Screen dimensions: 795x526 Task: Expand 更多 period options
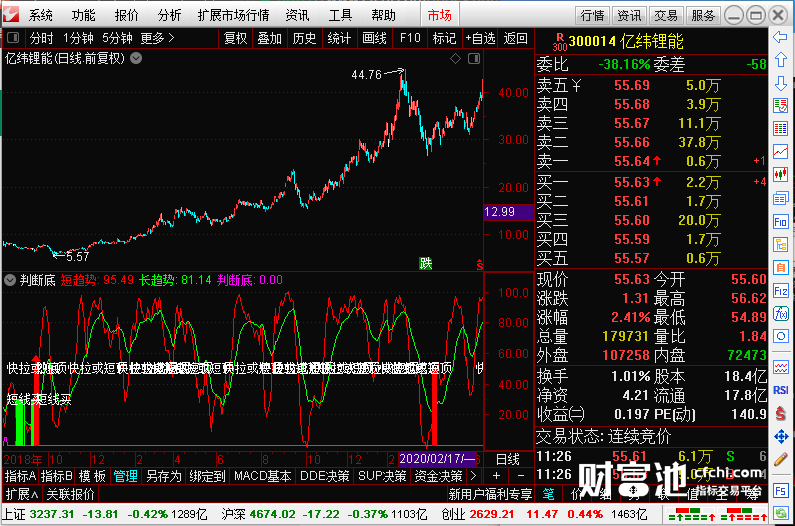point(157,38)
